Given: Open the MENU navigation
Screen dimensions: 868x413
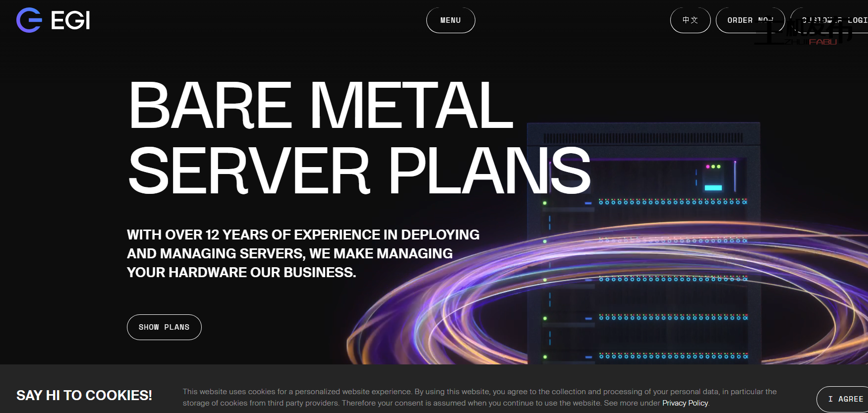Looking at the screenshot, I should [x=450, y=20].
